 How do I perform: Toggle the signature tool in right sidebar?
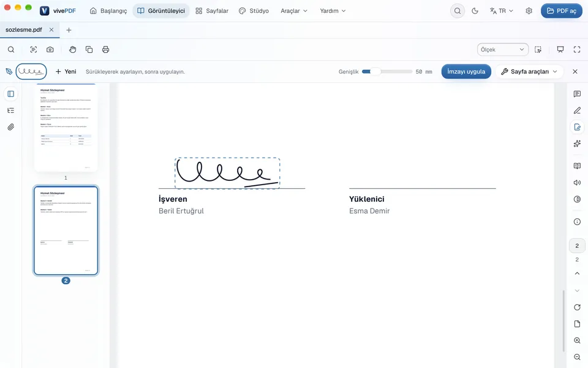tap(577, 127)
